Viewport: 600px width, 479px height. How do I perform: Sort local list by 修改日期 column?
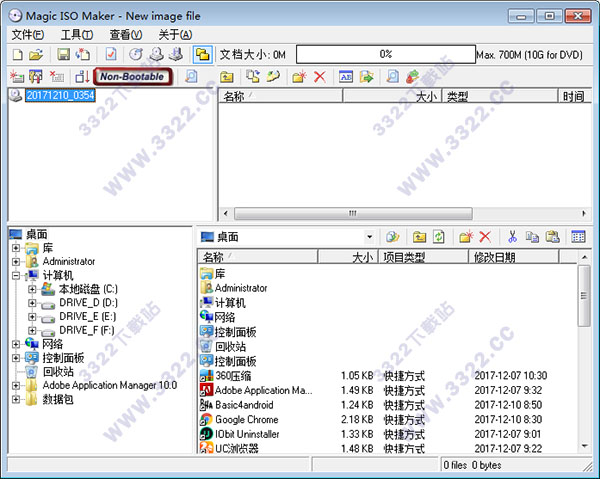tap(514, 257)
